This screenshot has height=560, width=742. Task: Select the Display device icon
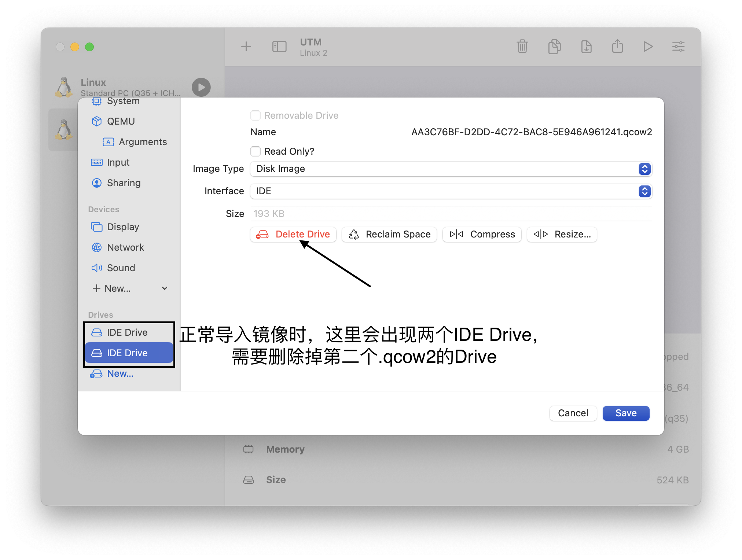click(x=96, y=226)
